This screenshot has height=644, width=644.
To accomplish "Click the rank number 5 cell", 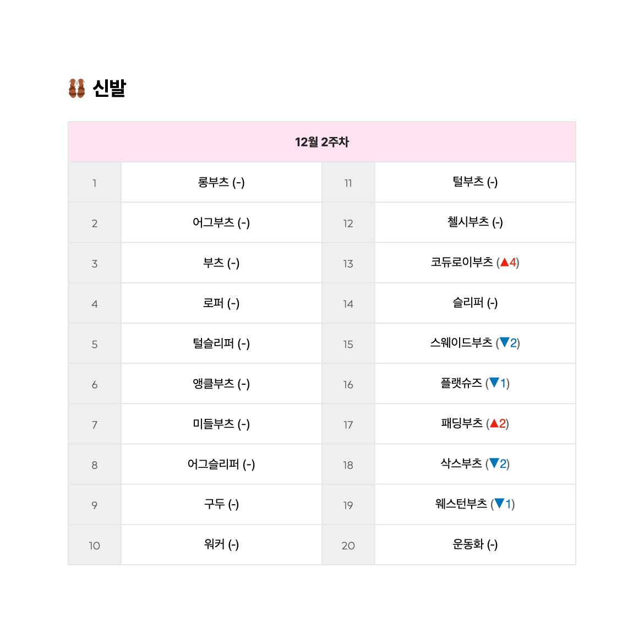I will pos(95,343).
